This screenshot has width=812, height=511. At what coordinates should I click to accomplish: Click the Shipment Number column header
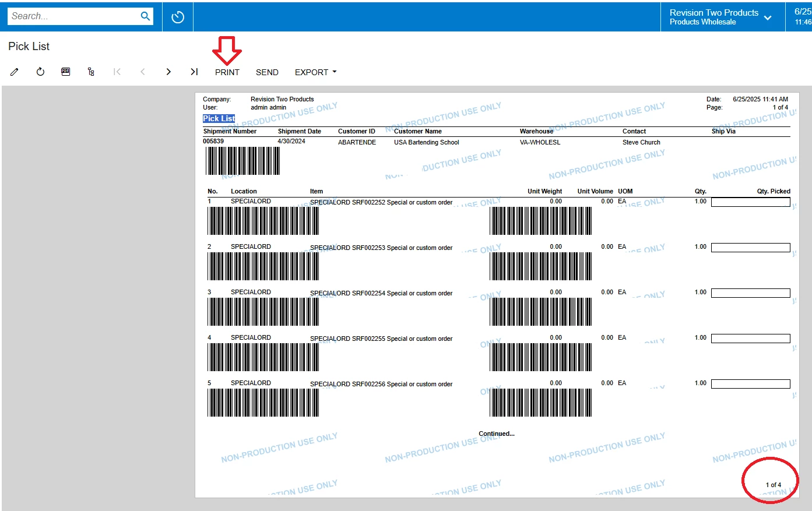(x=230, y=131)
